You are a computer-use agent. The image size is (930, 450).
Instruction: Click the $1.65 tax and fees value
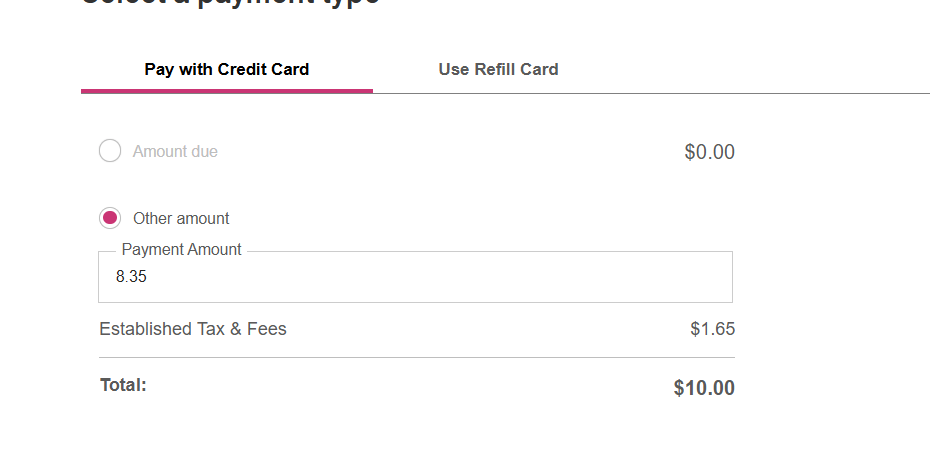click(712, 329)
